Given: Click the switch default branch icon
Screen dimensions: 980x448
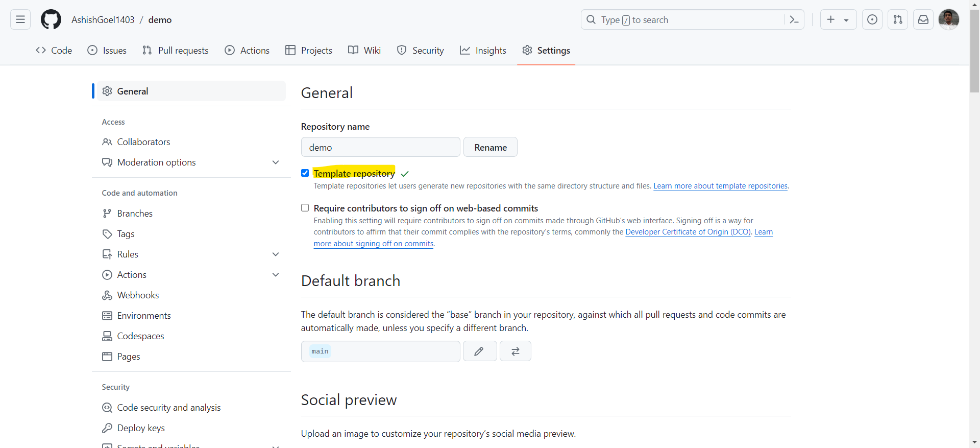Looking at the screenshot, I should point(516,351).
